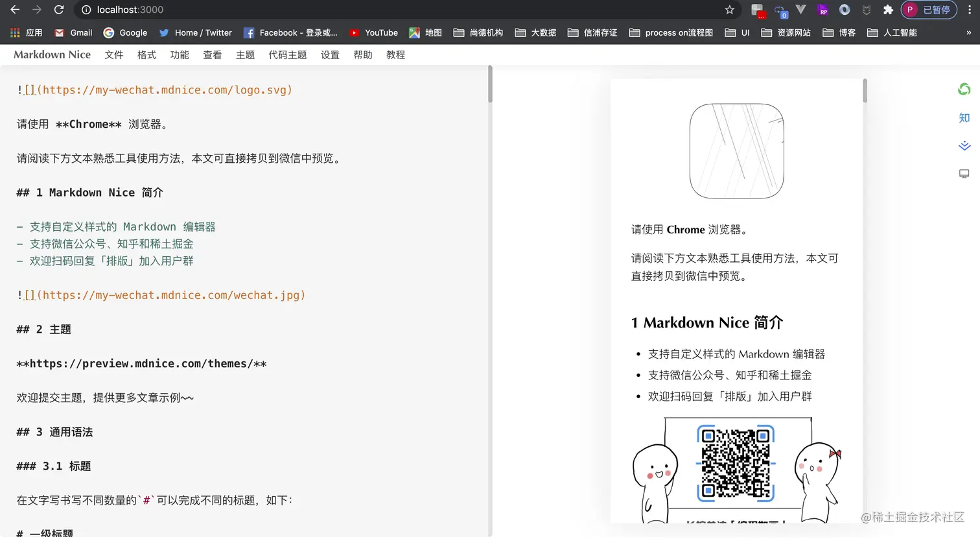Open the sync extension with 0 badge
This screenshot has width=980, height=539.
click(x=780, y=10)
